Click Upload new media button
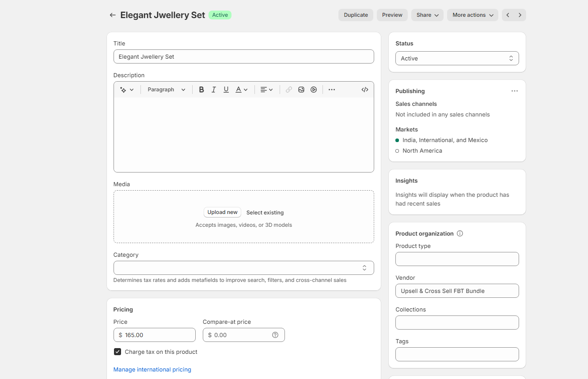588x379 pixels. tap(223, 212)
